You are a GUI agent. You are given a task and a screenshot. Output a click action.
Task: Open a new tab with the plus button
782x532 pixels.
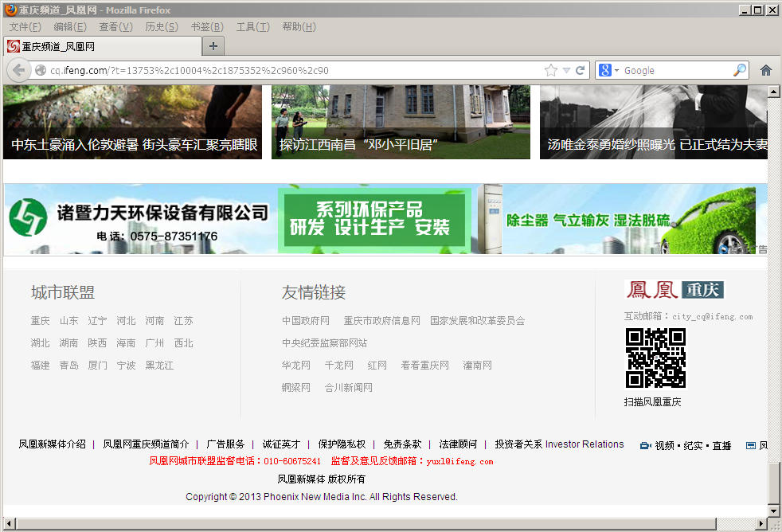213,46
